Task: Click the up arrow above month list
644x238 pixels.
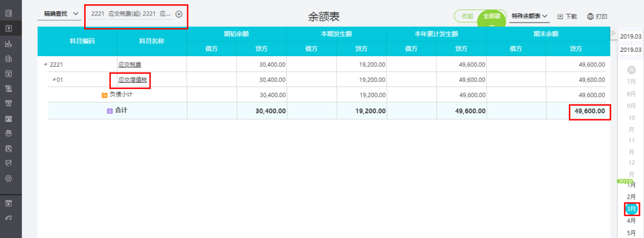Action: click(x=631, y=70)
